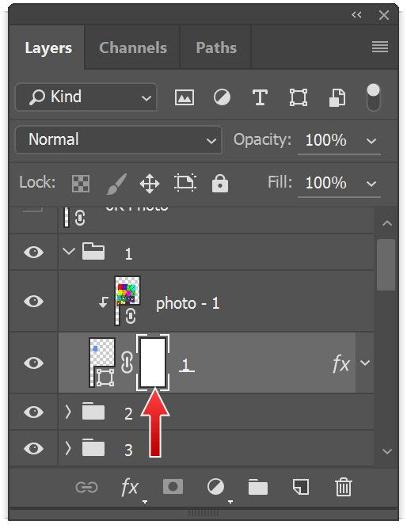Lock image pixels brush icon

116,184
